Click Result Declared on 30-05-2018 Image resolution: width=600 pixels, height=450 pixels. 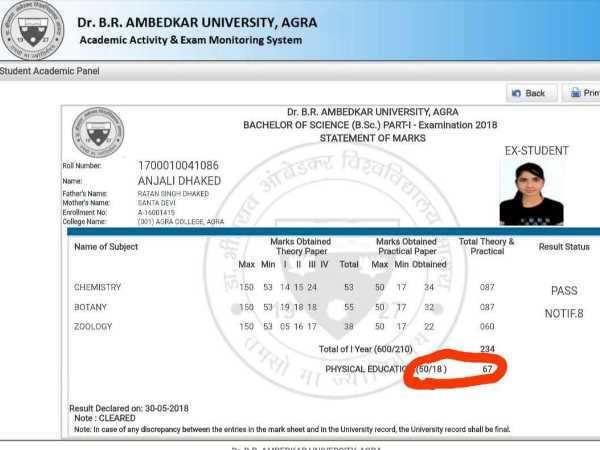click(129, 408)
